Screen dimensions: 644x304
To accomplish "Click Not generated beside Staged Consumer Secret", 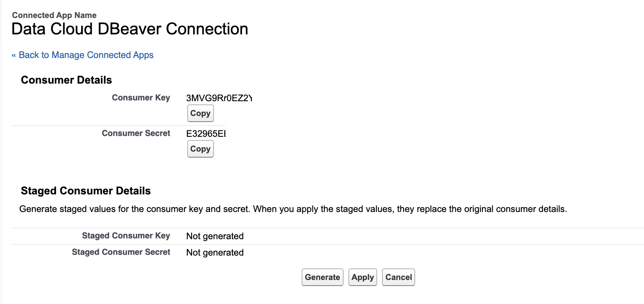I will pyautogui.click(x=215, y=252).
